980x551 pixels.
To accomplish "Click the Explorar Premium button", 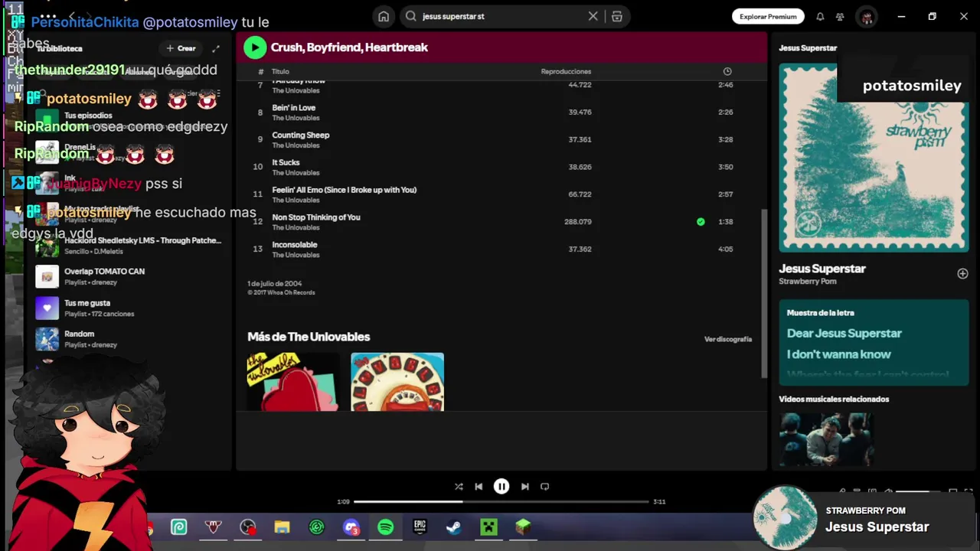I will click(x=768, y=16).
